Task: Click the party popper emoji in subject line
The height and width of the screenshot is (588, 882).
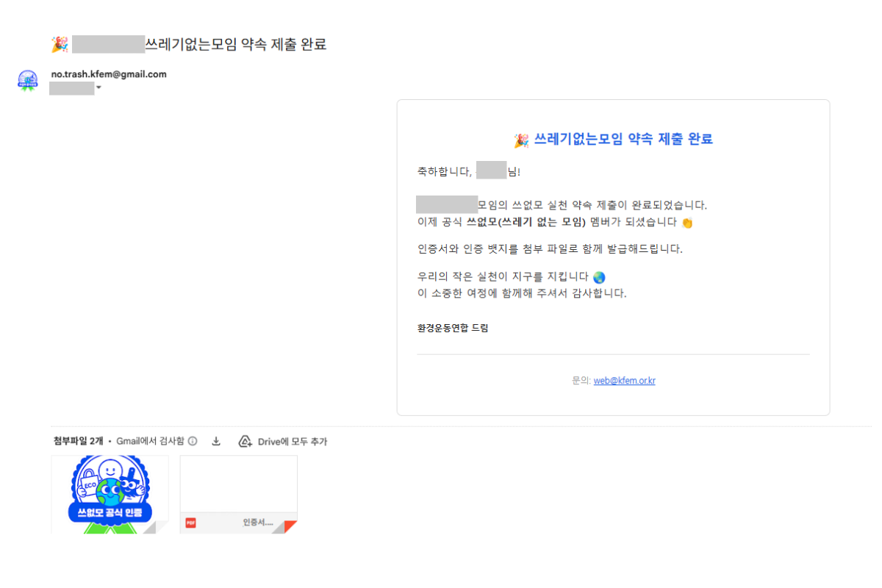Action: point(59,45)
